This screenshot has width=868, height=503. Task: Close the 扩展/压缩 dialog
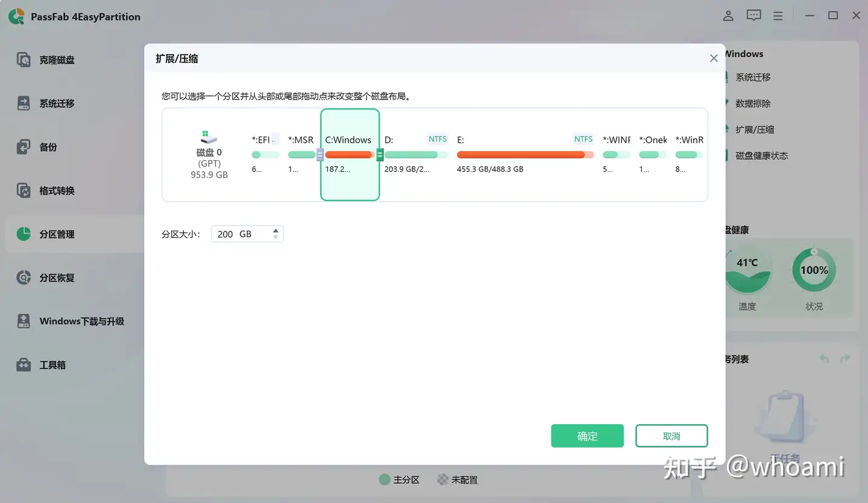714,58
